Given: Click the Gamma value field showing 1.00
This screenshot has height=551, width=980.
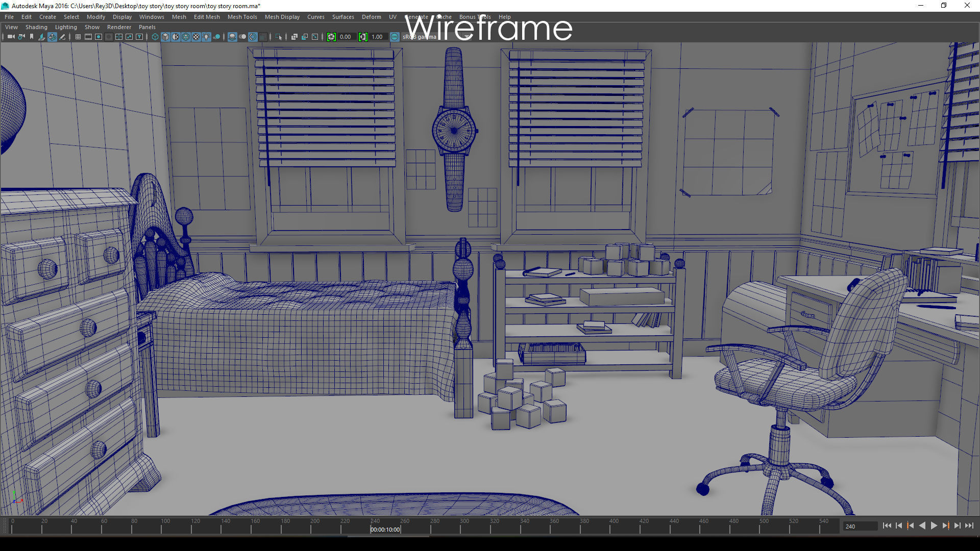Looking at the screenshot, I should click(378, 37).
